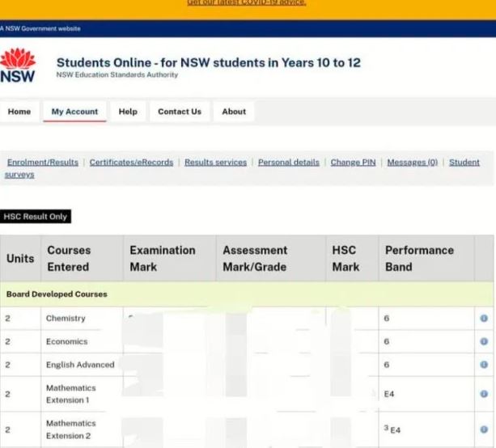Click the page title Students Online
496x448 pixels.
pos(208,62)
